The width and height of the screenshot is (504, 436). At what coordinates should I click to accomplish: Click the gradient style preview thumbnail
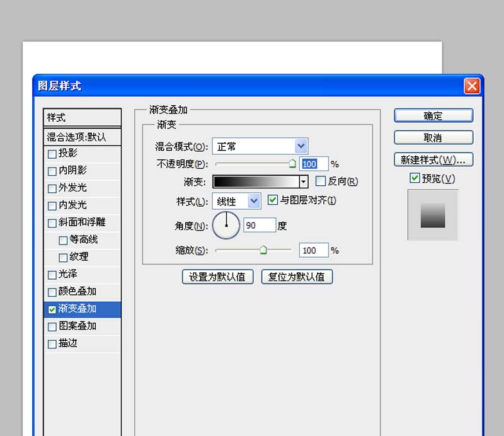[433, 215]
